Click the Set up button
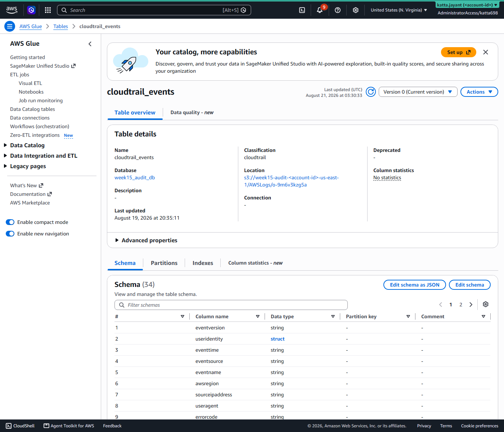The image size is (504, 432). (x=459, y=52)
